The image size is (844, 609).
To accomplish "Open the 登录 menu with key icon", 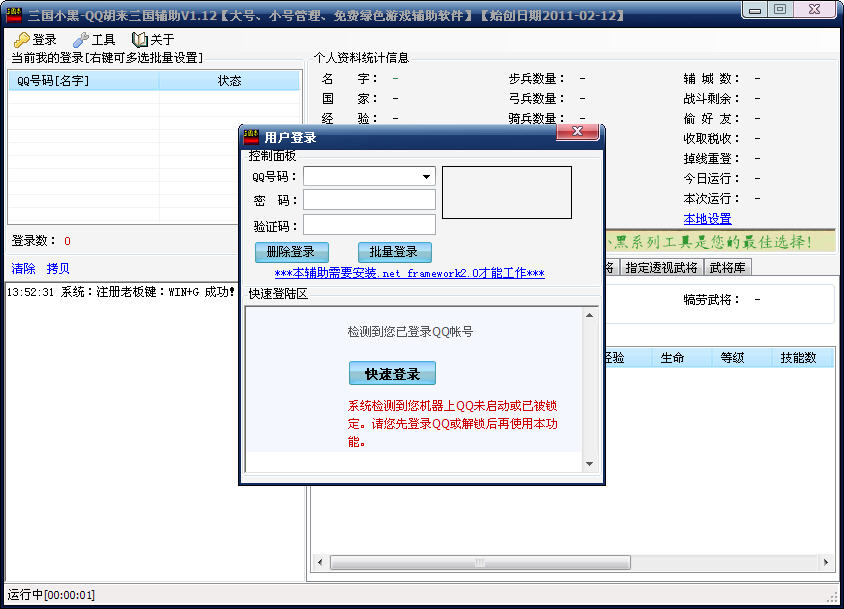I will click(x=35, y=39).
